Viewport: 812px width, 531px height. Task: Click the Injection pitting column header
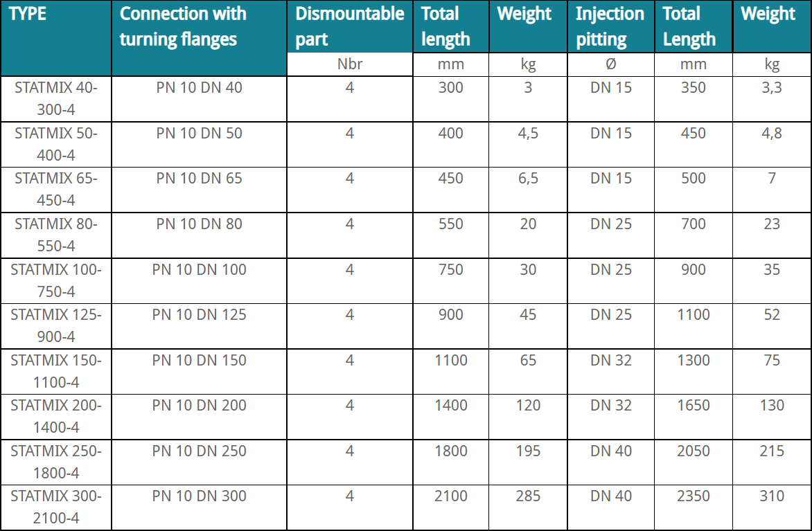(x=610, y=26)
